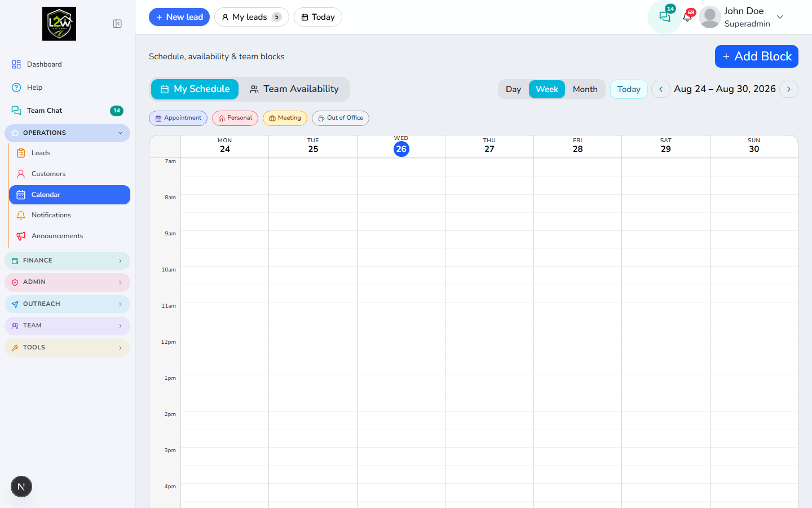Image resolution: width=812 pixels, height=508 pixels.
Task: Open user menu chevron beside John Doe
Action: (x=780, y=17)
